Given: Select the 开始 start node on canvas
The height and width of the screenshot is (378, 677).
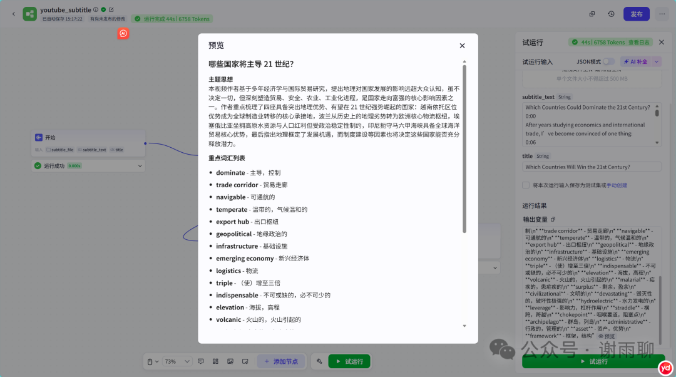Looking at the screenshot, I should [x=88, y=143].
